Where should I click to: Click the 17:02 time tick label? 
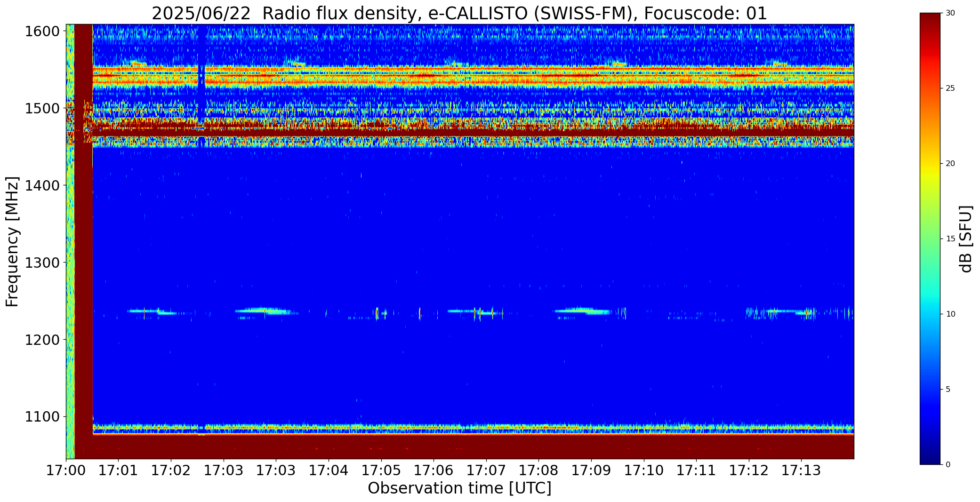(171, 470)
